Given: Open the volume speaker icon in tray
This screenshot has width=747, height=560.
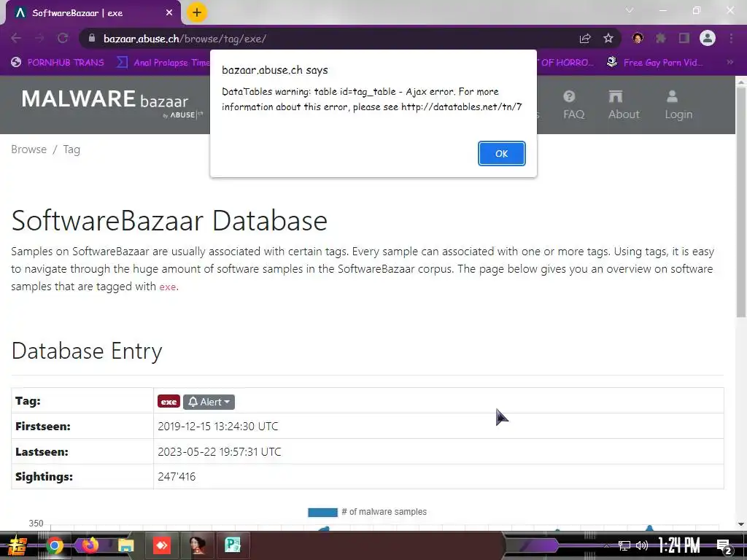Looking at the screenshot, I should coord(642,545).
